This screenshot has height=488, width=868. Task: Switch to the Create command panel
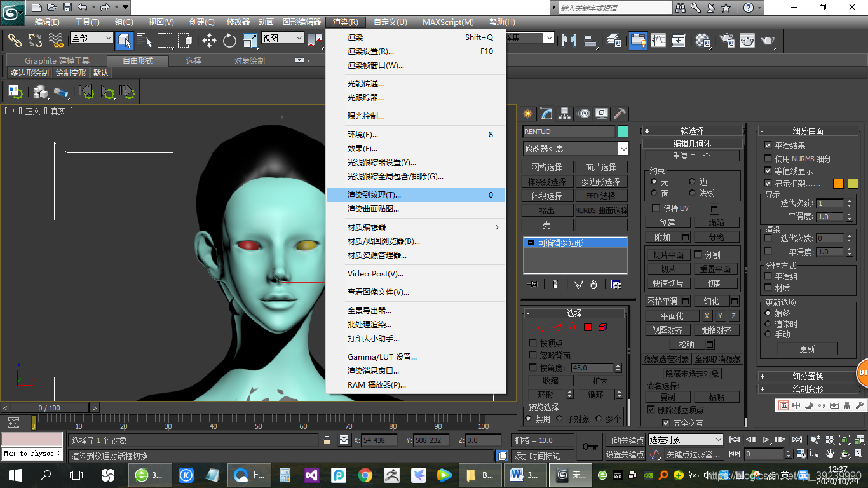527,114
